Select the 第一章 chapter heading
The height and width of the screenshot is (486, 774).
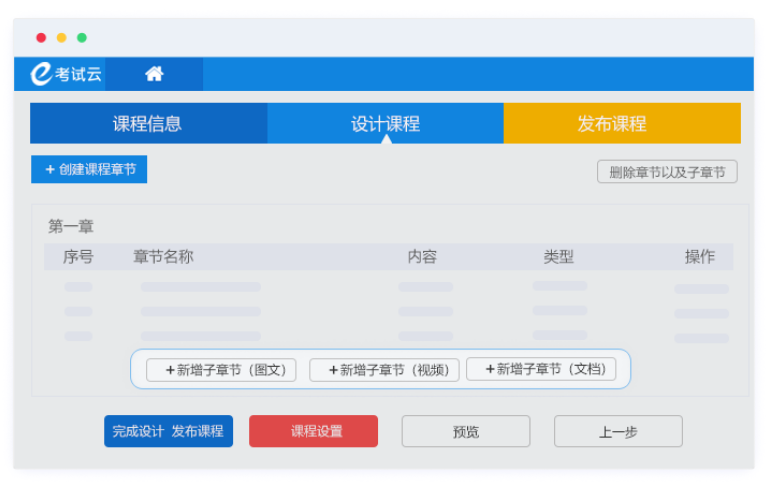71,226
